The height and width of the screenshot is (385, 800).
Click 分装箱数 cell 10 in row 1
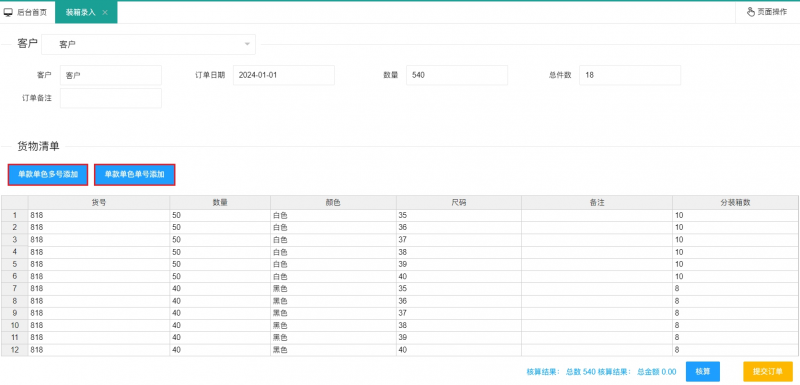[x=735, y=215]
